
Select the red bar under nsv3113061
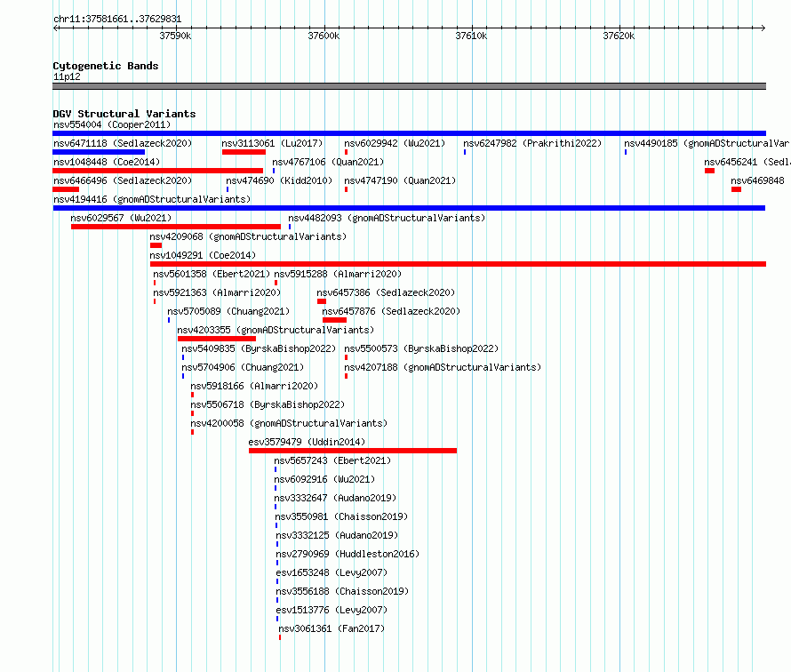point(244,152)
